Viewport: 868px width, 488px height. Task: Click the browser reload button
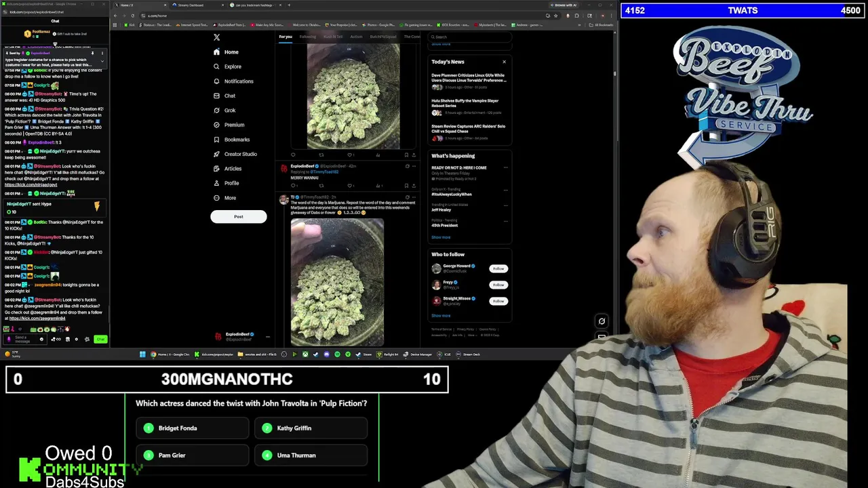tap(132, 16)
